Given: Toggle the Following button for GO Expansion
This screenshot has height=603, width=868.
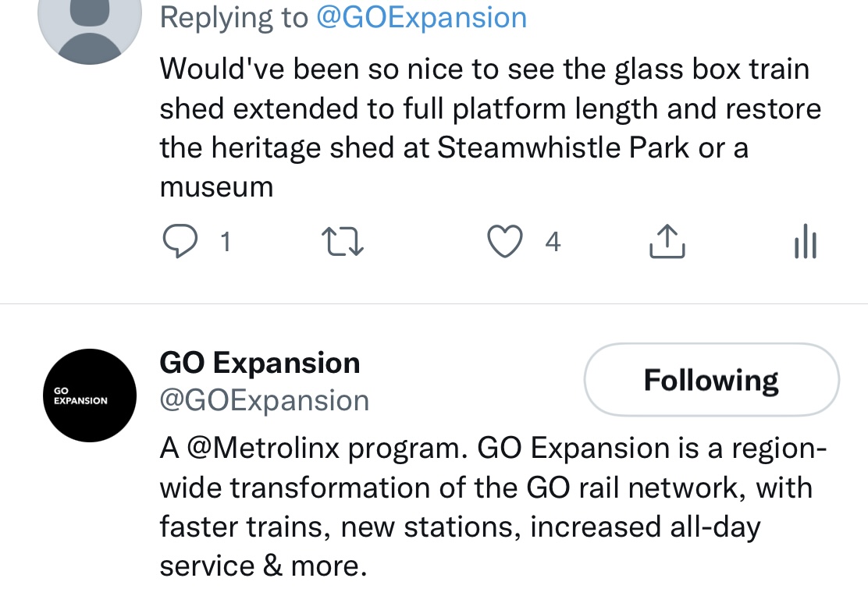Looking at the screenshot, I should [x=711, y=380].
